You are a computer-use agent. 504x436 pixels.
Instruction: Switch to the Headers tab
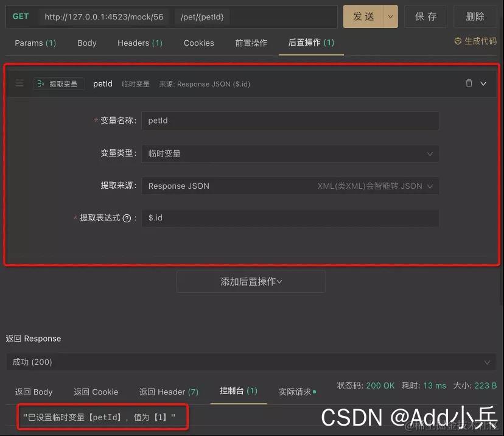139,43
